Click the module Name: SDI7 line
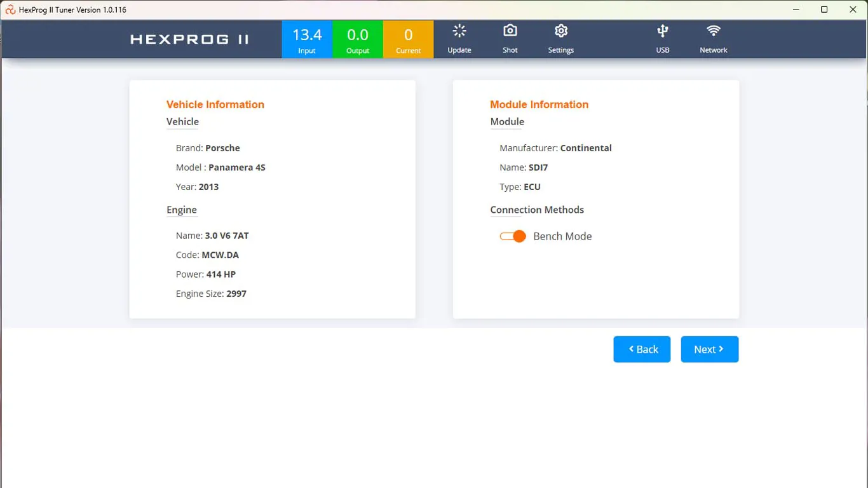This screenshot has height=488, width=868. click(x=524, y=168)
